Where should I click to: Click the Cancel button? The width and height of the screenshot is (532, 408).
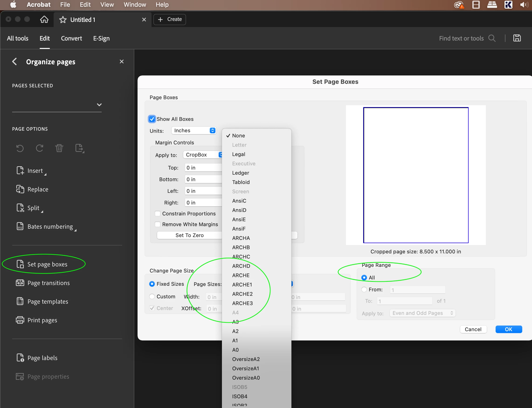point(473,329)
